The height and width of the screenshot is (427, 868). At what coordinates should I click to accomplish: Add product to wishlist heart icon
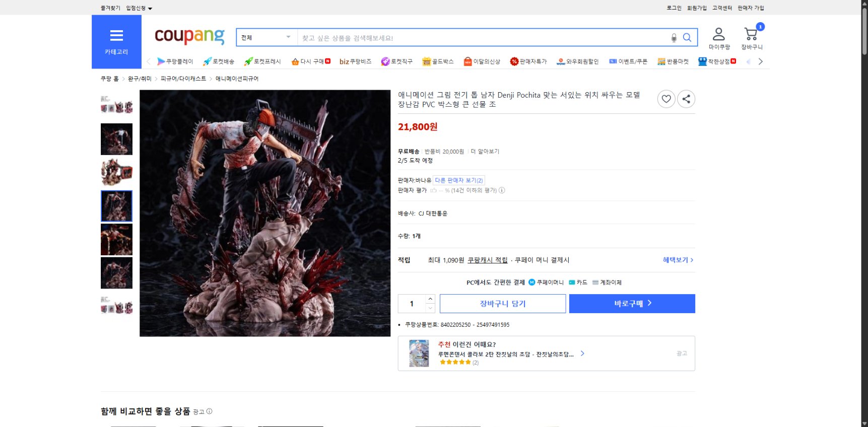tap(666, 99)
